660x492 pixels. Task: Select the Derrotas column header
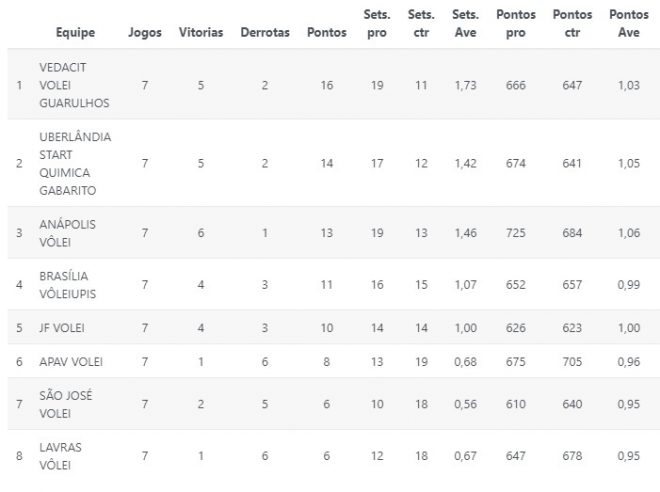coord(265,32)
